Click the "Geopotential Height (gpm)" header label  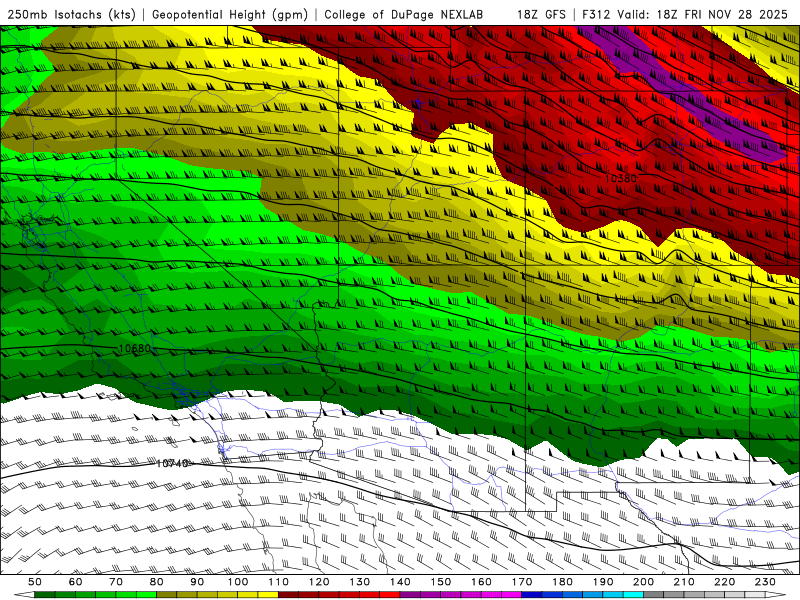(x=230, y=15)
